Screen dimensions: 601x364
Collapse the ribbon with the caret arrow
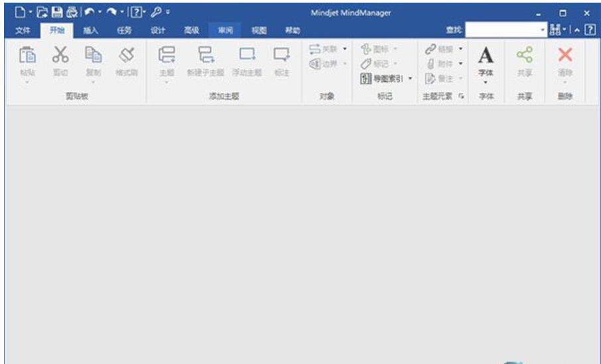[x=577, y=30]
